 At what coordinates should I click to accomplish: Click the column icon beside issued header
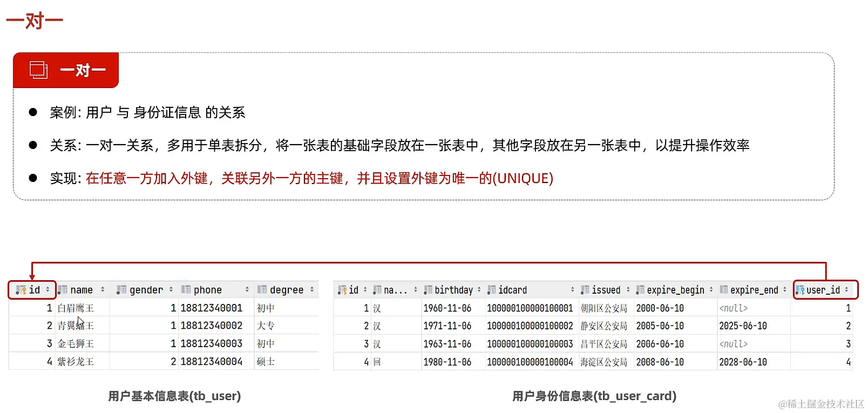coord(585,290)
